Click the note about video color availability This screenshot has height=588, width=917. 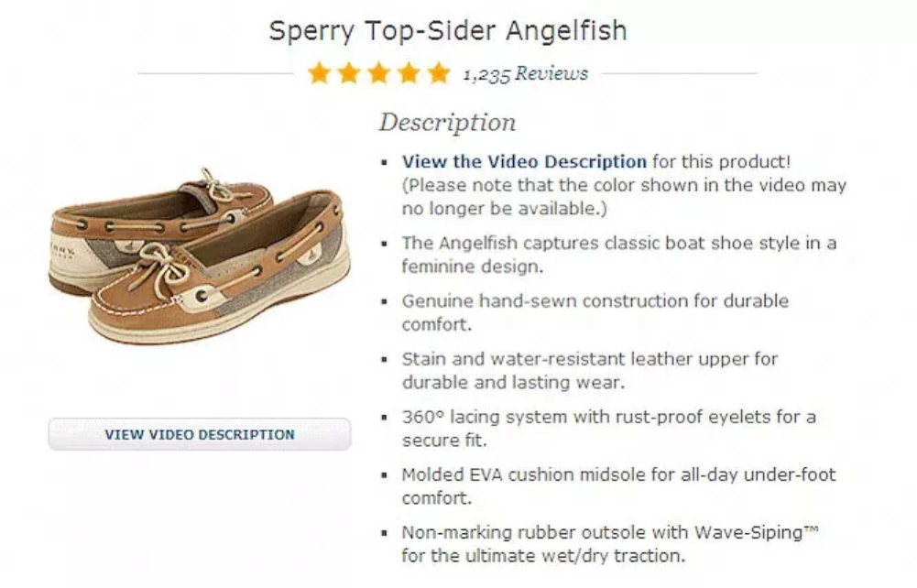(x=624, y=197)
